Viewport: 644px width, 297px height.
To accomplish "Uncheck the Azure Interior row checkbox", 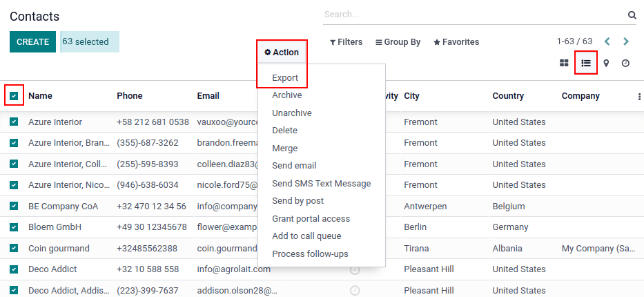I will point(14,122).
